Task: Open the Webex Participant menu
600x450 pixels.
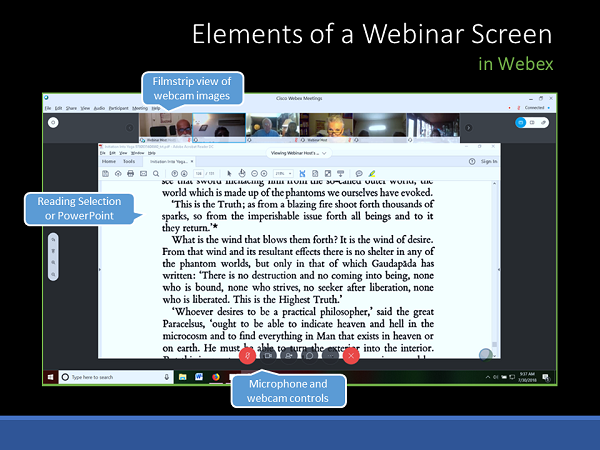Action: point(119,108)
